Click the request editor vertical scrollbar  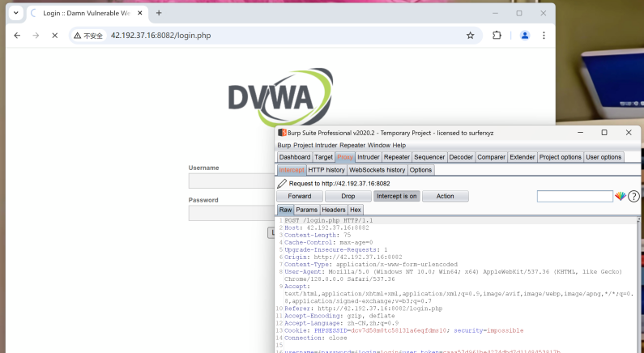coord(638,283)
